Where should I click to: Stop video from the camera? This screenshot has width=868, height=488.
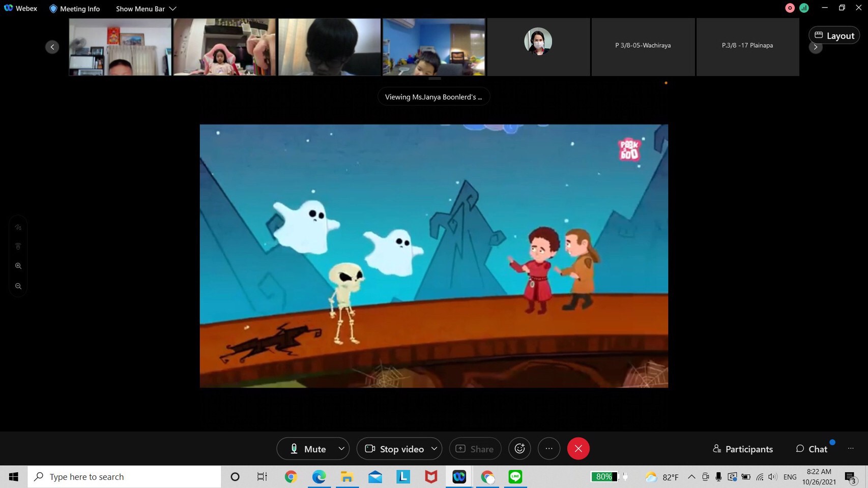tap(394, 448)
